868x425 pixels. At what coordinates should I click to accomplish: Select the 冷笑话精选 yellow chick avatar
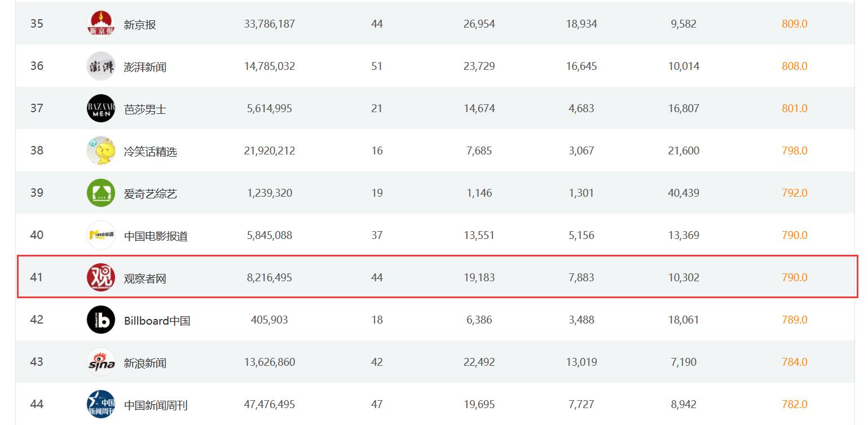(x=101, y=150)
